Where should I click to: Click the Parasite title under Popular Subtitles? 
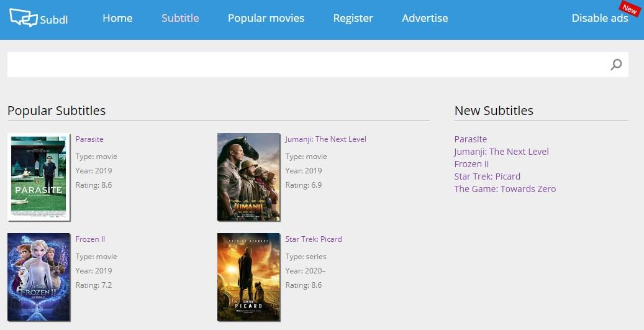pyautogui.click(x=89, y=139)
